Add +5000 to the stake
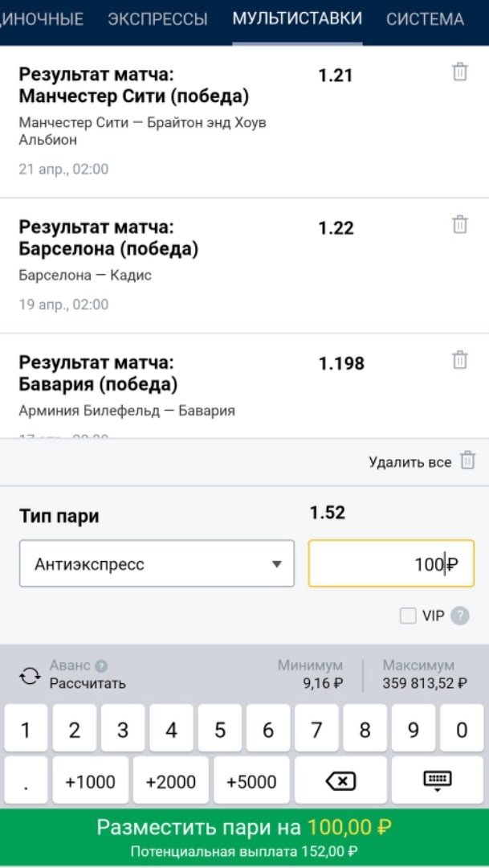Viewport: 489px width, 868px height. 251,780
